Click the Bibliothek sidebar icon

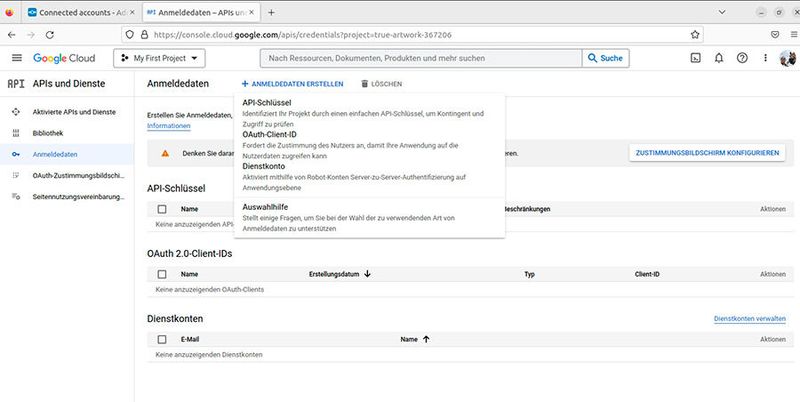click(x=16, y=133)
